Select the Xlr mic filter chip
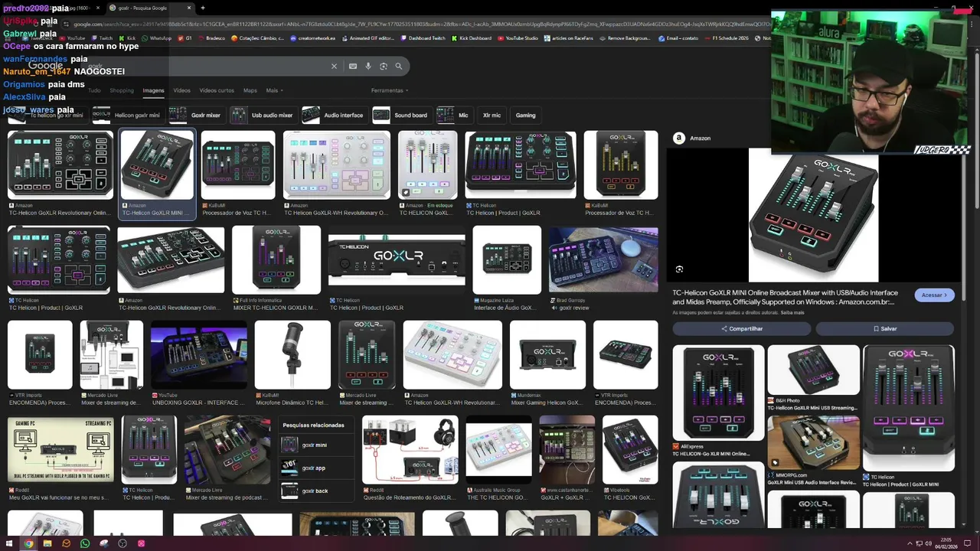The image size is (980, 551). (492, 115)
